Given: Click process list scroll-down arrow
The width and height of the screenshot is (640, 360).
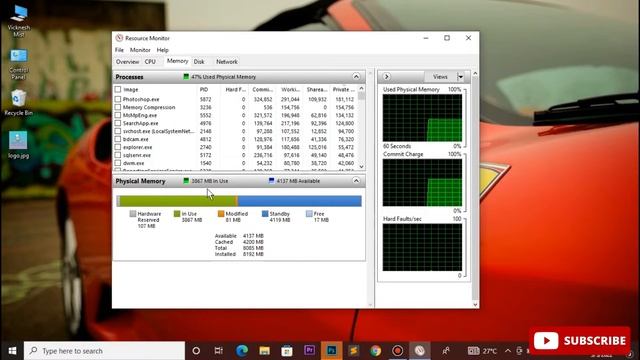Looking at the screenshot, I should pos(361,167).
